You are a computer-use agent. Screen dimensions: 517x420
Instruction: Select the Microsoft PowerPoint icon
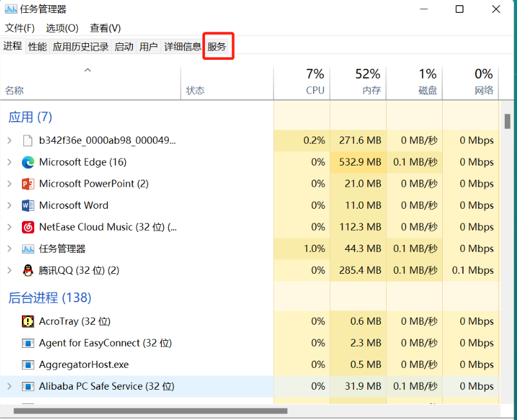tap(27, 184)
